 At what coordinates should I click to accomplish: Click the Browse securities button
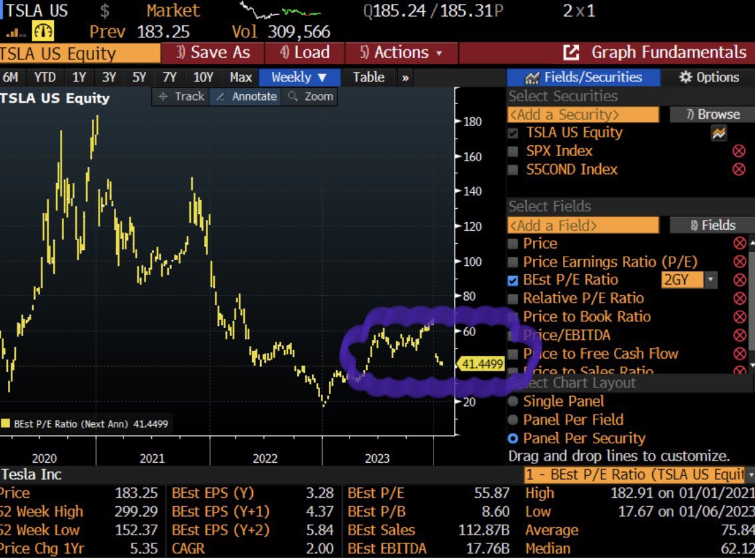coord(712,115)
